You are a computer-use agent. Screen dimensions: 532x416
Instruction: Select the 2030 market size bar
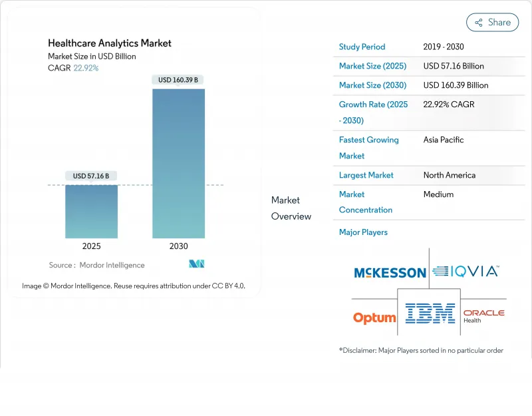pos(178,163)
